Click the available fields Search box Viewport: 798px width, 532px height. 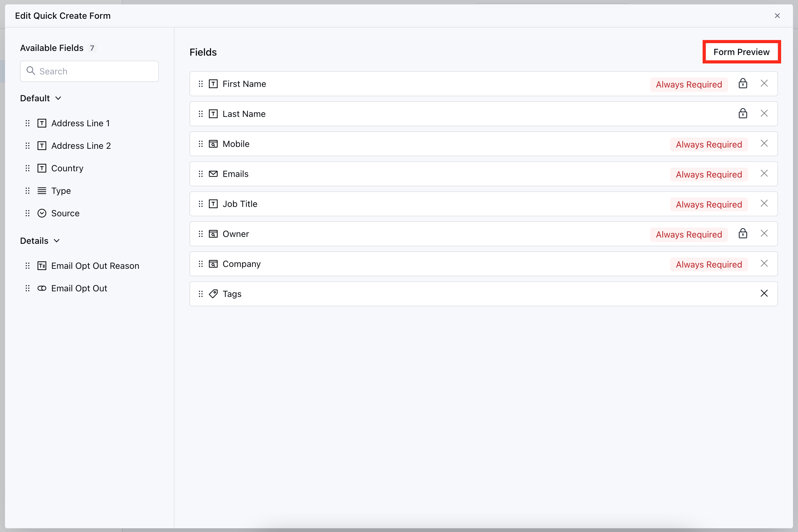(x=89, y=71)
